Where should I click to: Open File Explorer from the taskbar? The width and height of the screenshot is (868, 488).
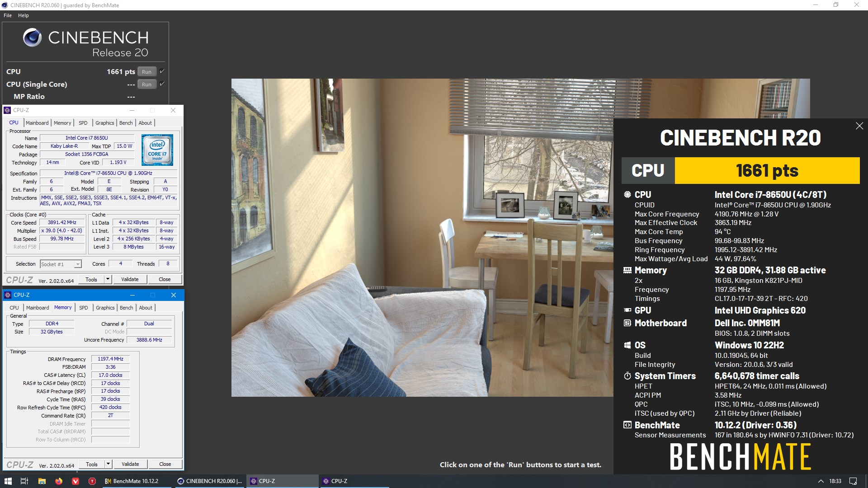[x=42, y=481]
